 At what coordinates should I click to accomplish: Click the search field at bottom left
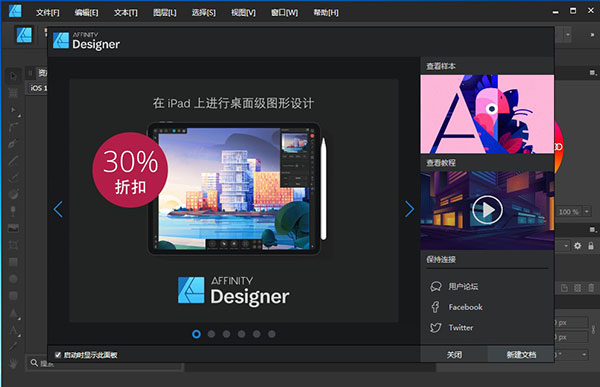click(105, 363)
